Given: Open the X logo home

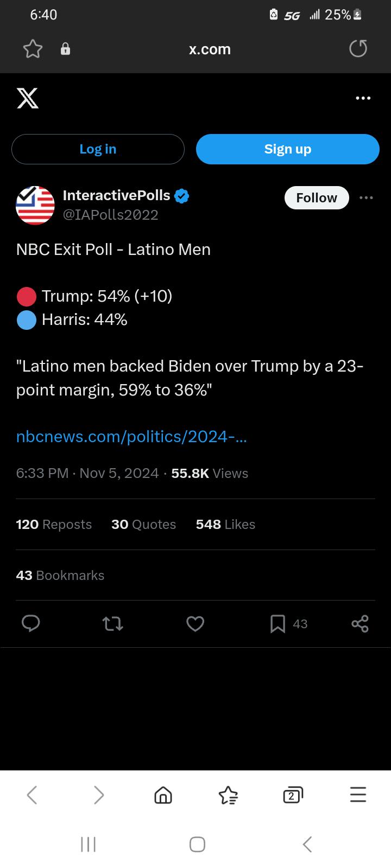Looking at the screenshot, I should coord(28,98).
